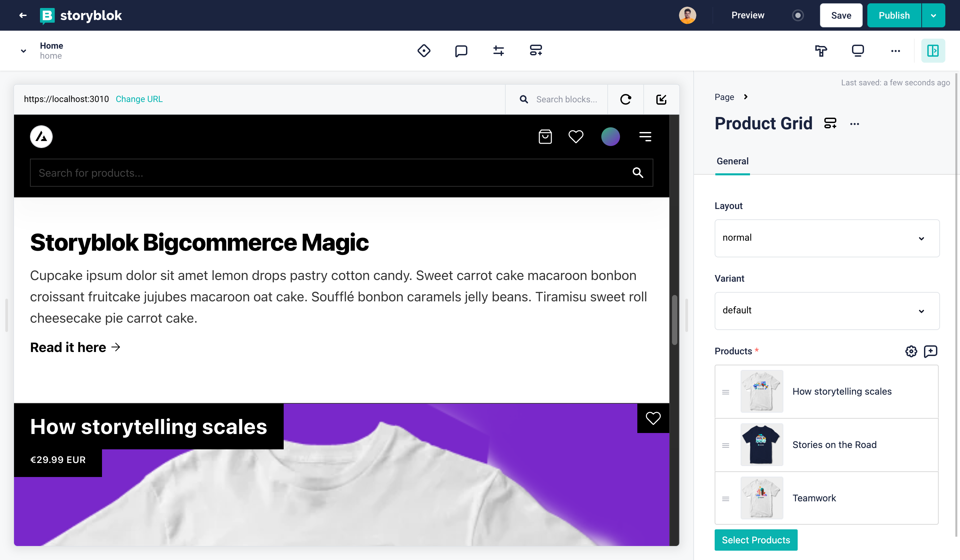Open the Layout dropdown set to normal
The image size is (960, 560).
827,238
